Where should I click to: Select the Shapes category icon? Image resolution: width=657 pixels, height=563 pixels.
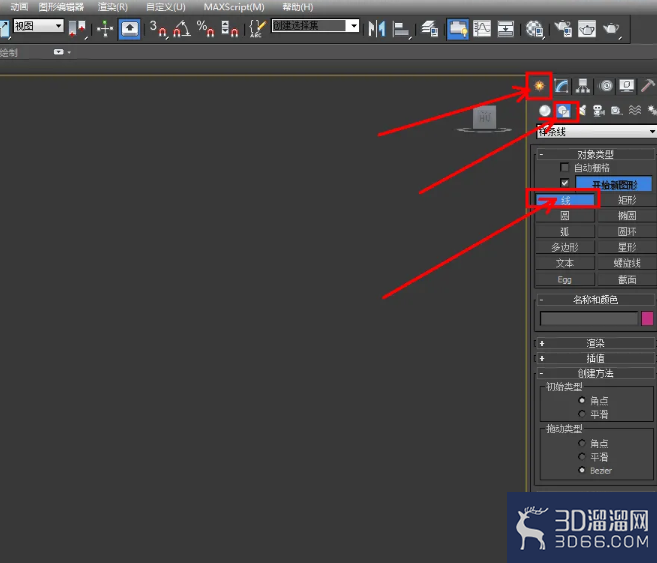point(564,111)
